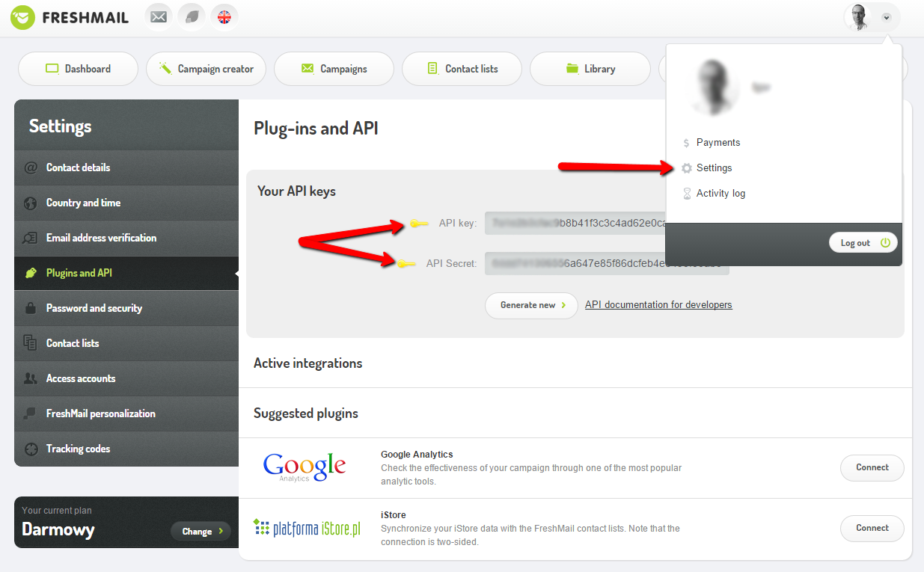Open API documentation for developers link
Image resolution: width=924 pixels, height=572 pixels.
(658, 304)
